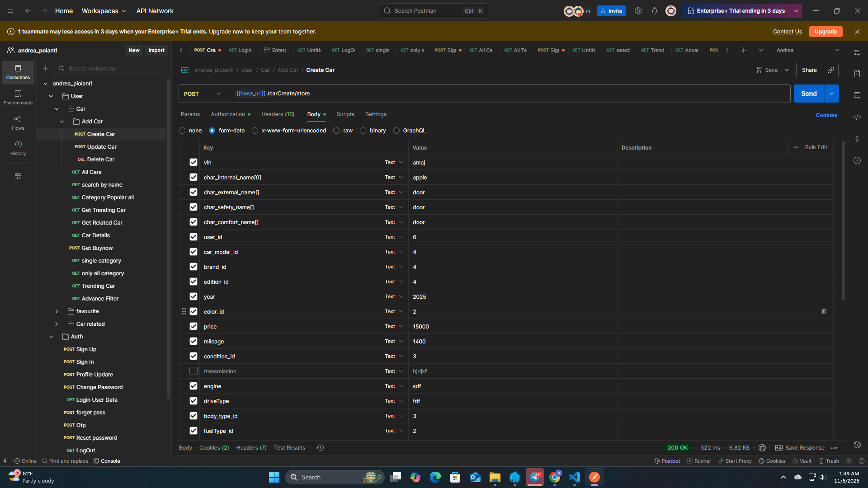Screen dimensions: 868x488
Task: Copy request link with the link icon
Action: coord(831,70)
